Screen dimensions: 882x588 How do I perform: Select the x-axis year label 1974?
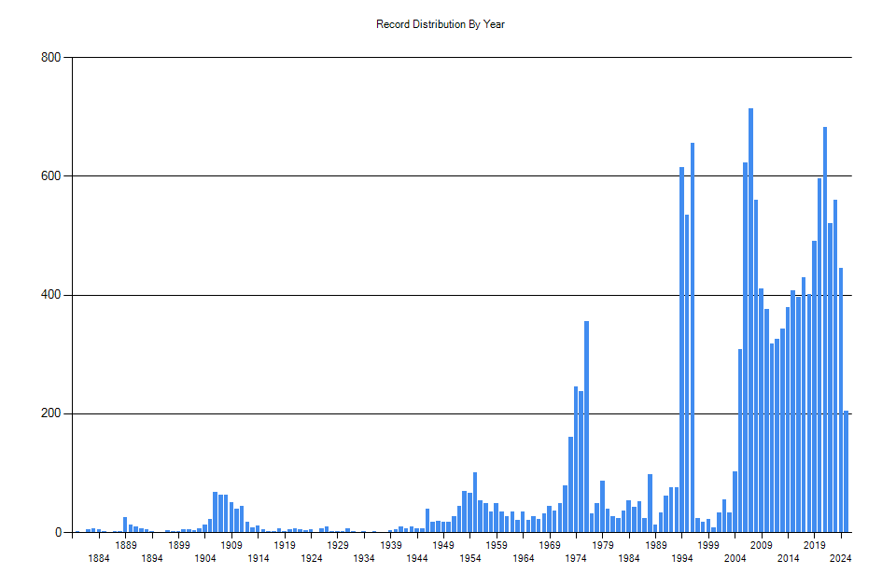point(576,558)
